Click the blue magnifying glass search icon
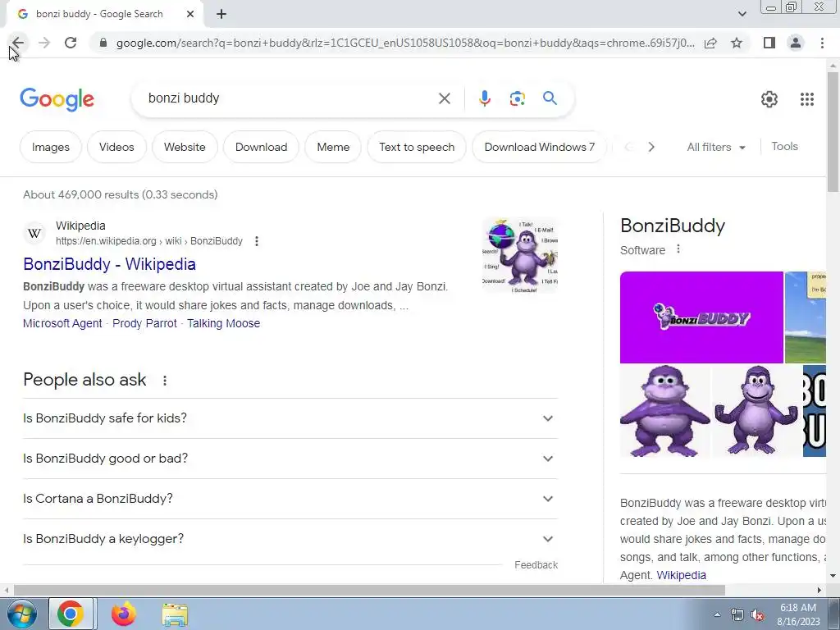The width and height of the screenshot is (840, 630). click(550, 98)
